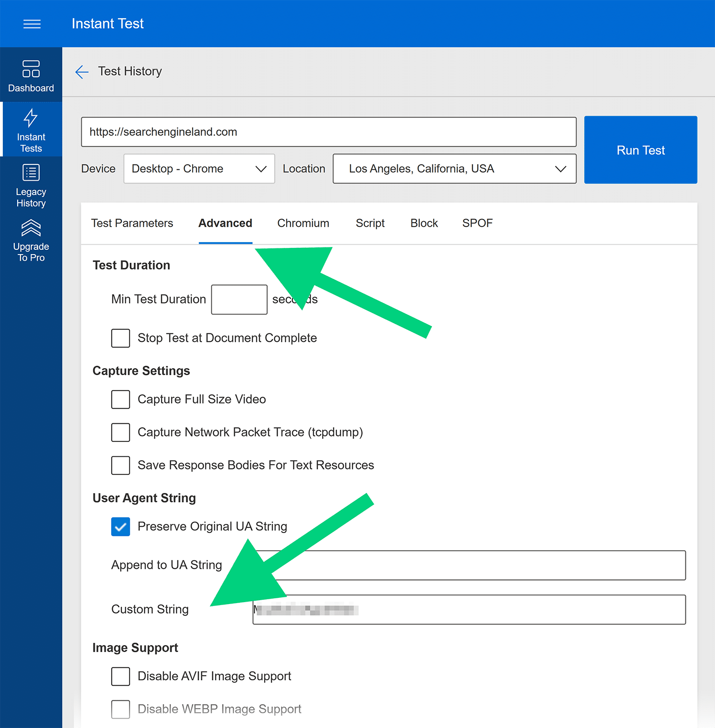Select the Instant Tests lightning icon
This screenshot has height=728, width=715.
point(31,118)
